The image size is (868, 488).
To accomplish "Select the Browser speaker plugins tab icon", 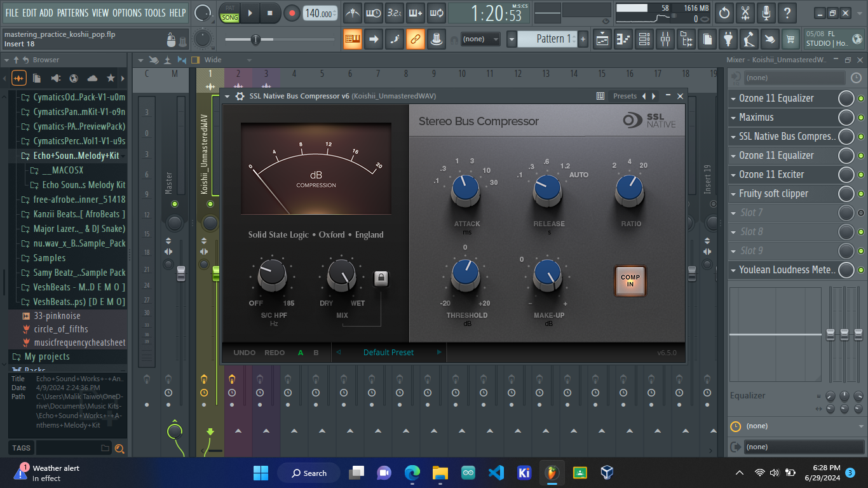I will pyautogui.click(x=55, y=78).
